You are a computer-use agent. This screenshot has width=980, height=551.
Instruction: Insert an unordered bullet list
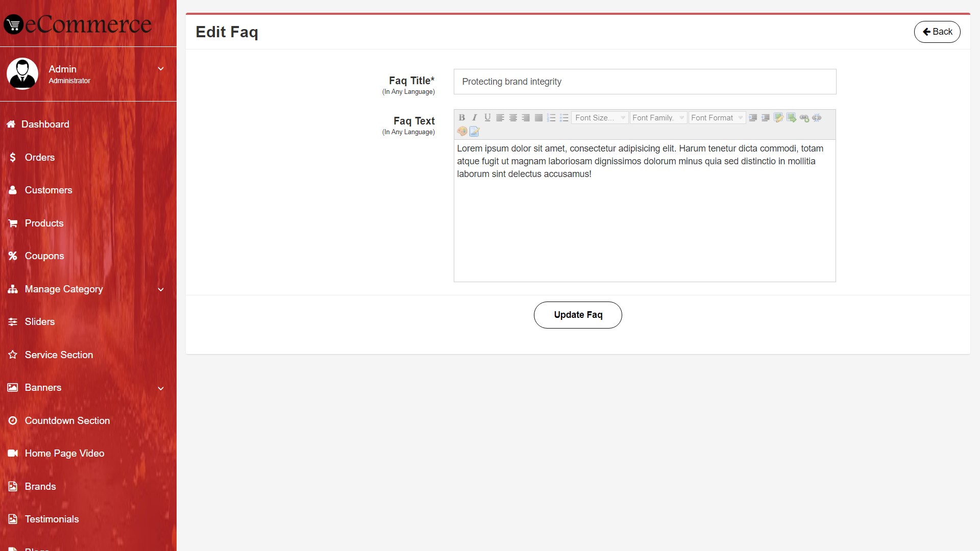click(x=564, y=118)
